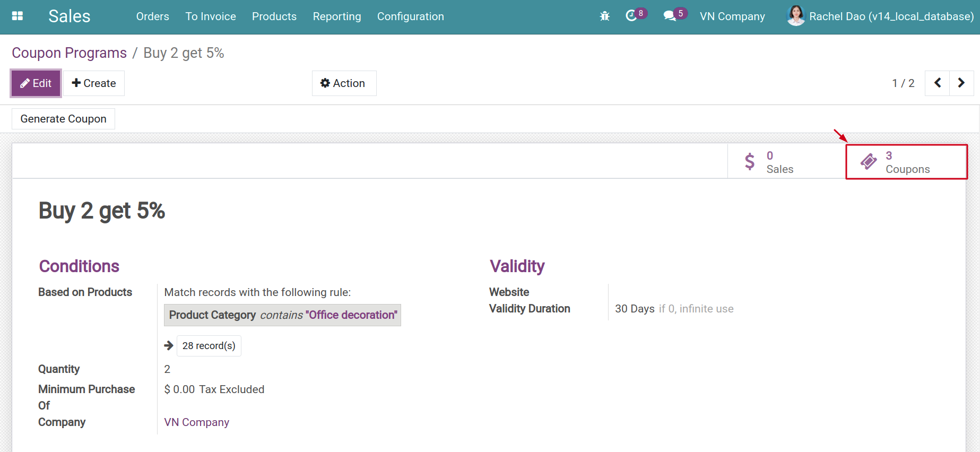Click the Company field label
The width and height of the screenshot is (980, 452).
point(62,422)
